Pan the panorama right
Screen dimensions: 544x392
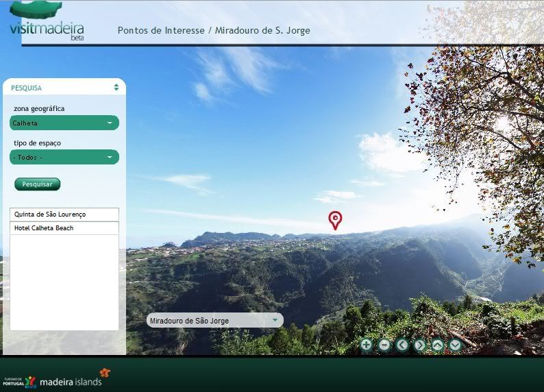[420, 345]
